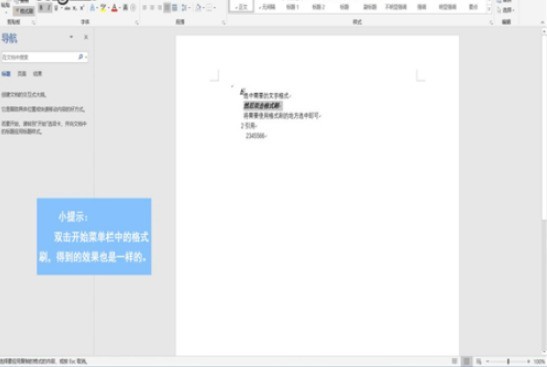Screen dimensions: 547x367
Task: Apply the 明显强调 (Intense Emphasis) style
Action: pos(447,7)
